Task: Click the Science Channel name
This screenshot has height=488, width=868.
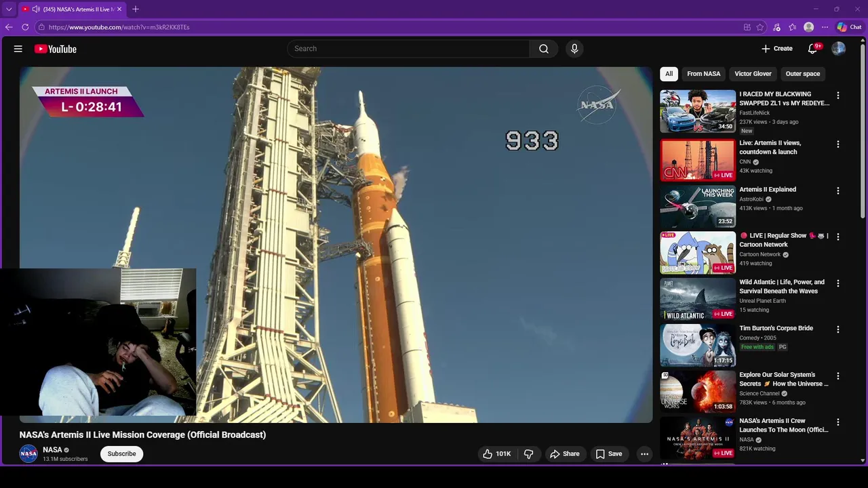Action: click(759, 394)
